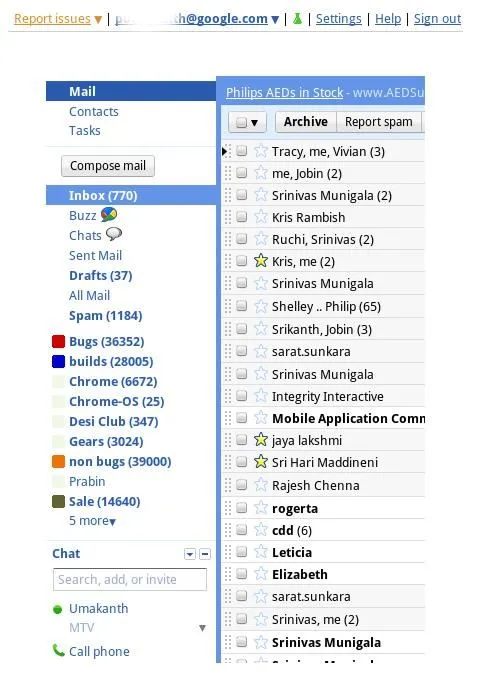Click the green Labs flask icon

(297, 19)
